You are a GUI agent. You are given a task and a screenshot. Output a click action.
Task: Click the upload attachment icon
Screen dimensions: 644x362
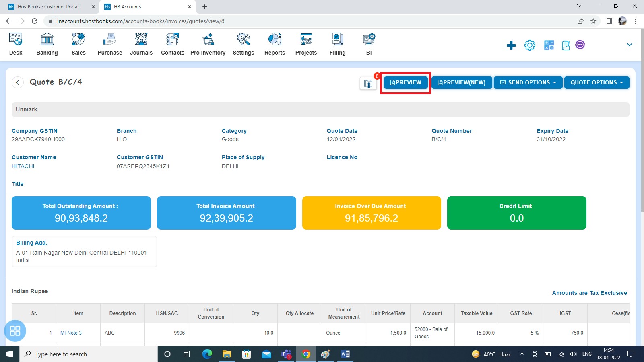click(368, 84)
